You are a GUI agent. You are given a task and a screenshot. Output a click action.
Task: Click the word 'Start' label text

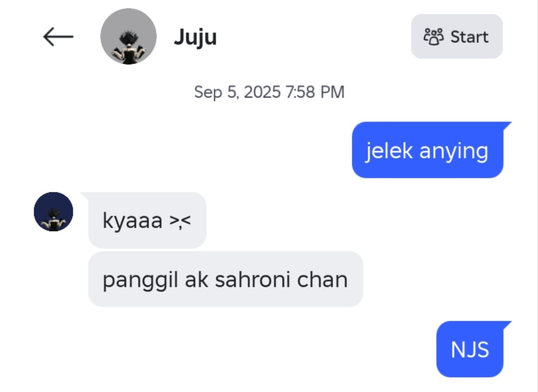pos(469,37)
